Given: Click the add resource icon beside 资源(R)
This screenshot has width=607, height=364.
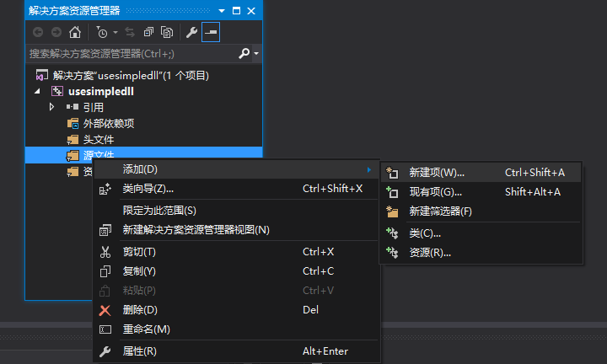Looking at the screenshot, I should pyautogui.click(x=392, y=253).
